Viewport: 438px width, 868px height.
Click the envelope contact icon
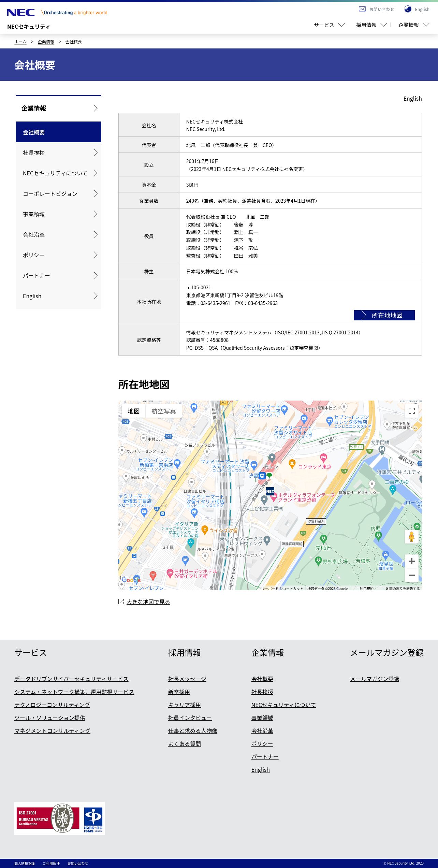pyautogui.click(x=362, y=9)
